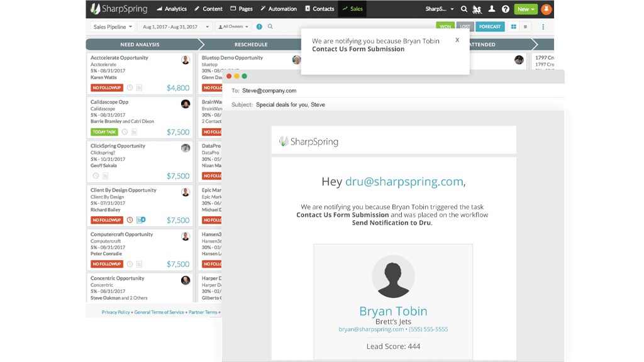644x362 pixels.
Task: Open the user profile icon
Action: point(492,9)
